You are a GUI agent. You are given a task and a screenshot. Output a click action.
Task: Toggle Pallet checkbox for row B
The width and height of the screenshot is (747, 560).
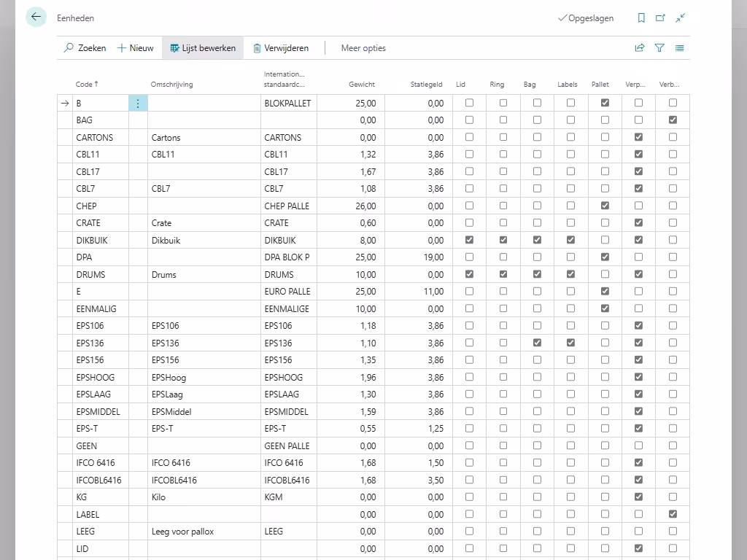[x=605, y=104]
